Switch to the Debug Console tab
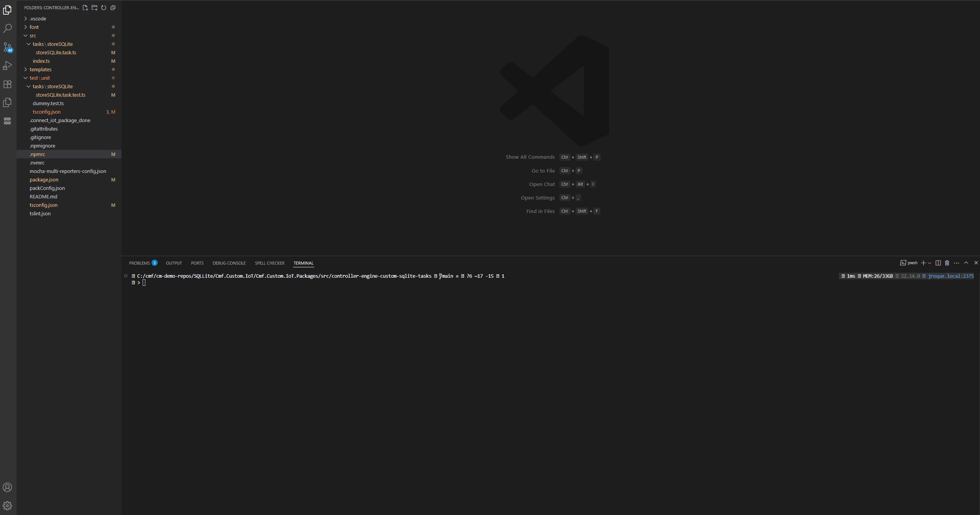This screenshot has width=980, height=515. [x=229, y=263]
